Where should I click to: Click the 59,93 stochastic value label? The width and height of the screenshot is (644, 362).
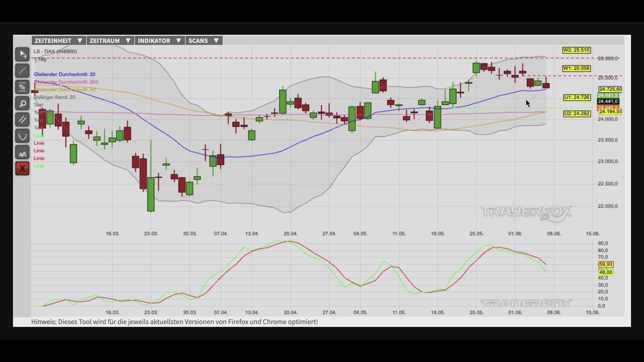click(x=606, y=264)
